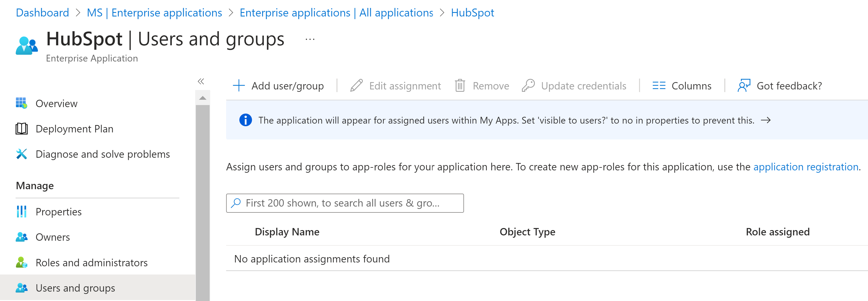Click Got feedback? text in toolbar
The image size is (868, 301).
click(789, 86)
